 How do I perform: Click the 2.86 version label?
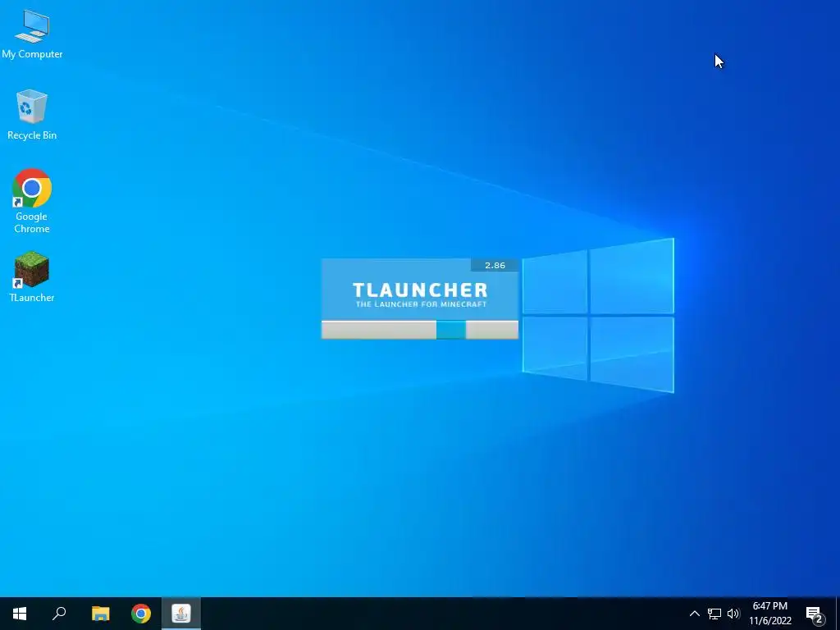coord(495,265)
